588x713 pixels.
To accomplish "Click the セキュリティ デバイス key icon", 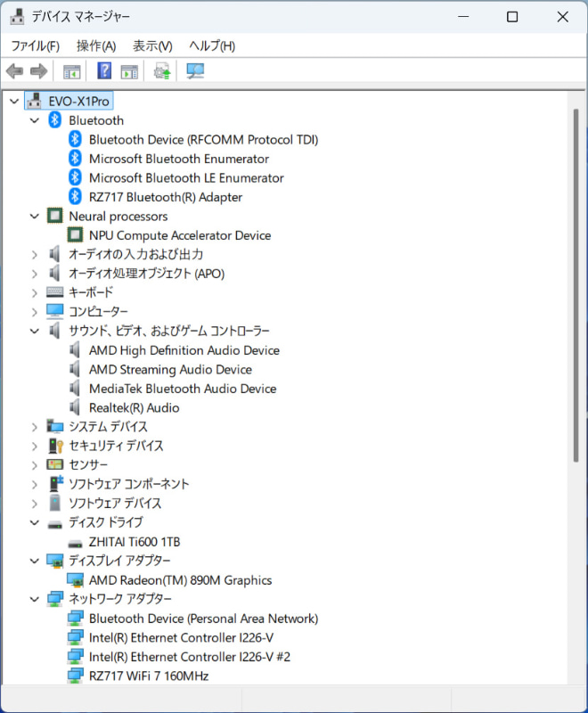I will (x=55, y=446).
